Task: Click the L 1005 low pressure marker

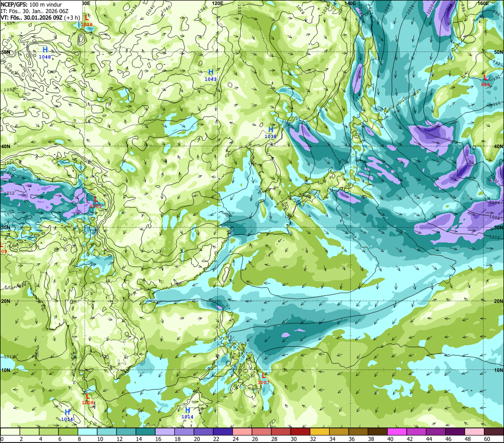Action: click(95, 202)
